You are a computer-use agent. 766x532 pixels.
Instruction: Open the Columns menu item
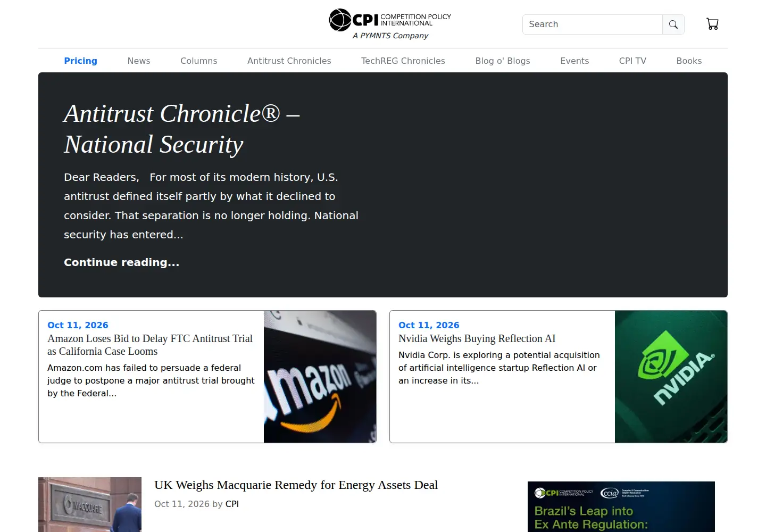pos(199,61)
